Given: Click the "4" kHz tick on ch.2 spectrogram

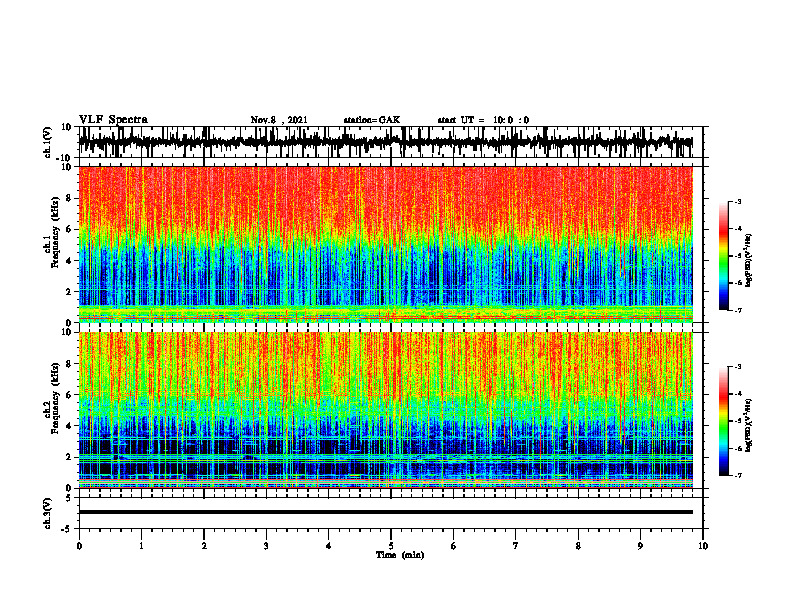Looking at the screenshot, I should [69, 426].
